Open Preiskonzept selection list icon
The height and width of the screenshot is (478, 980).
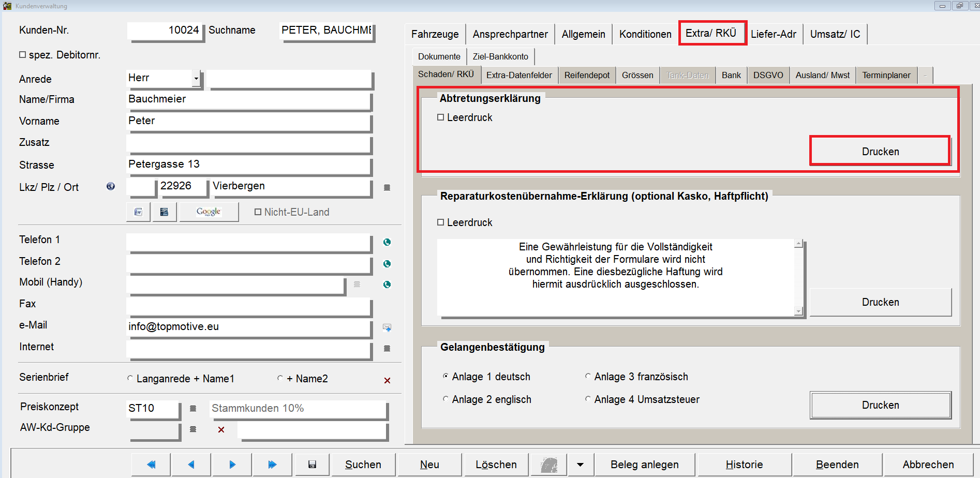(x=193, y=409)
